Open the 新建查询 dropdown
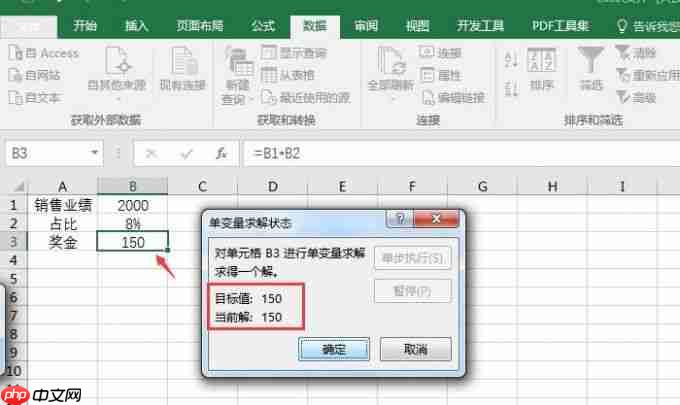The width and height of the screenshot is (680, 405). (237, 76)
